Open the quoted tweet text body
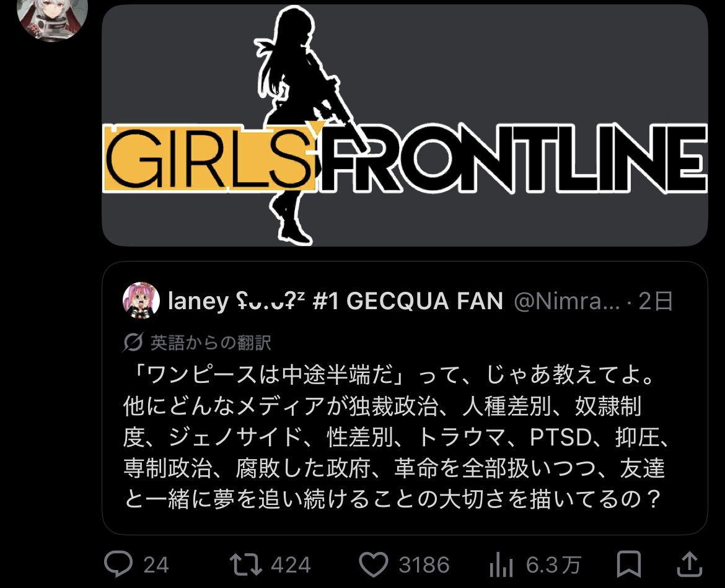Image resolution: width=725 pixels, height=588 pixels. [x=396, y=437]
